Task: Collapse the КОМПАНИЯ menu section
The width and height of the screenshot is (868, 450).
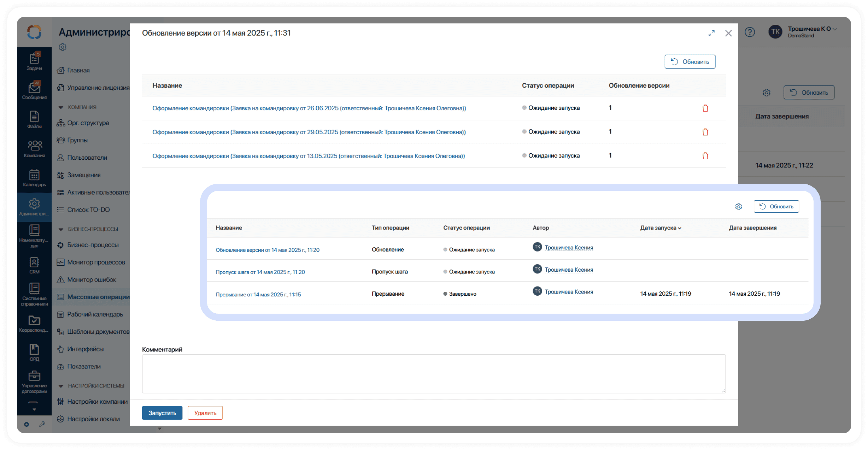Action: pos(61,107)
